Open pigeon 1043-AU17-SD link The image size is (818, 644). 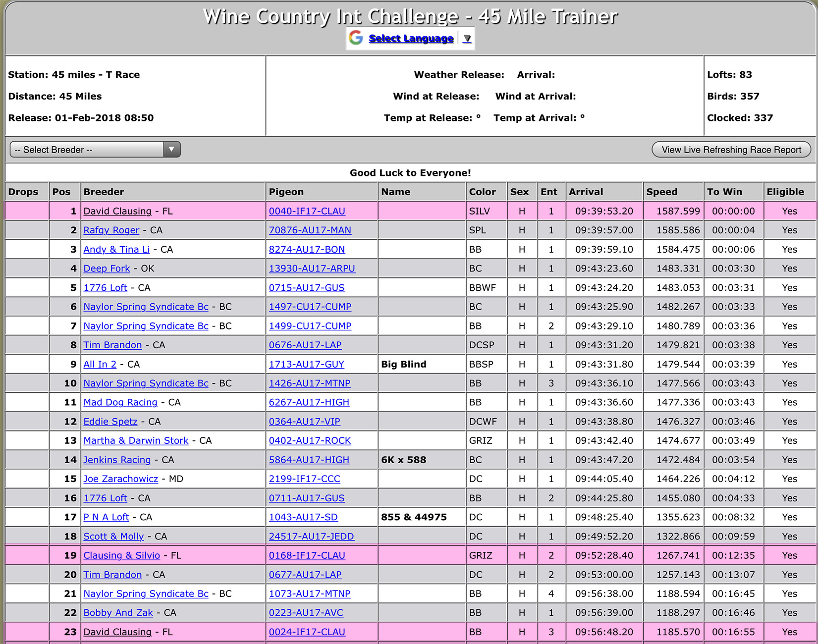point(303,518)
